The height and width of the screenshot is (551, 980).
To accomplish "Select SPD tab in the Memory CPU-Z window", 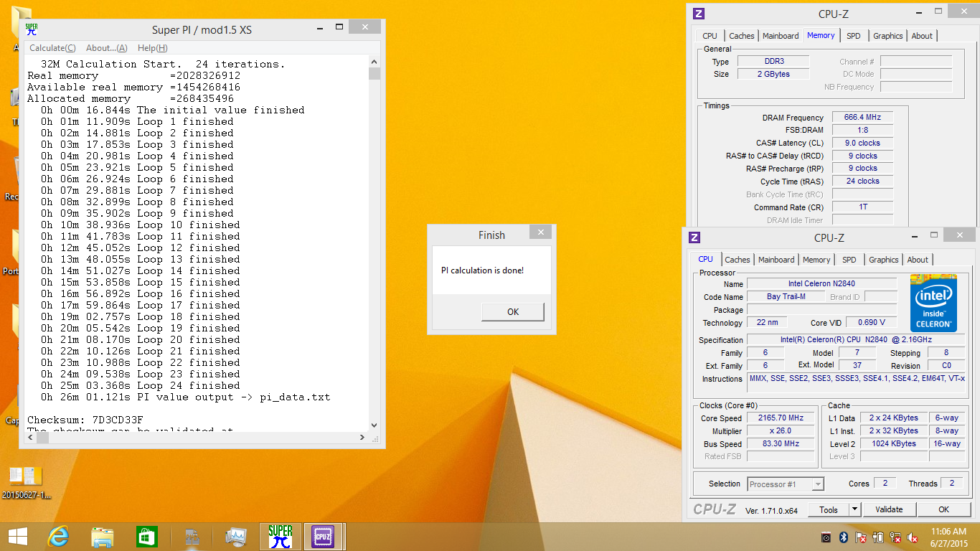I will pyautogui.click(x=854, y=36).
